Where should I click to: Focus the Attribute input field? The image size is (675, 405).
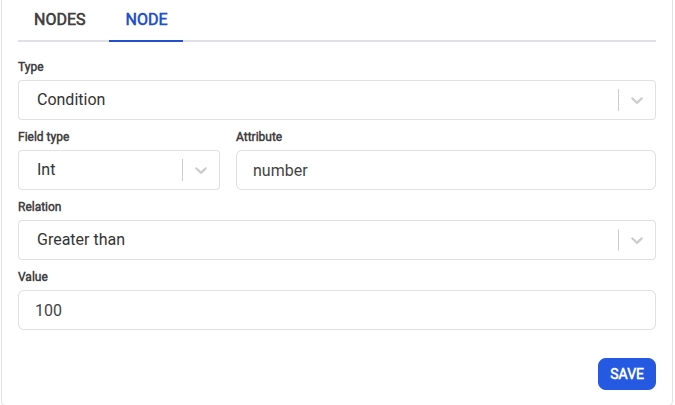coord(445,170)
